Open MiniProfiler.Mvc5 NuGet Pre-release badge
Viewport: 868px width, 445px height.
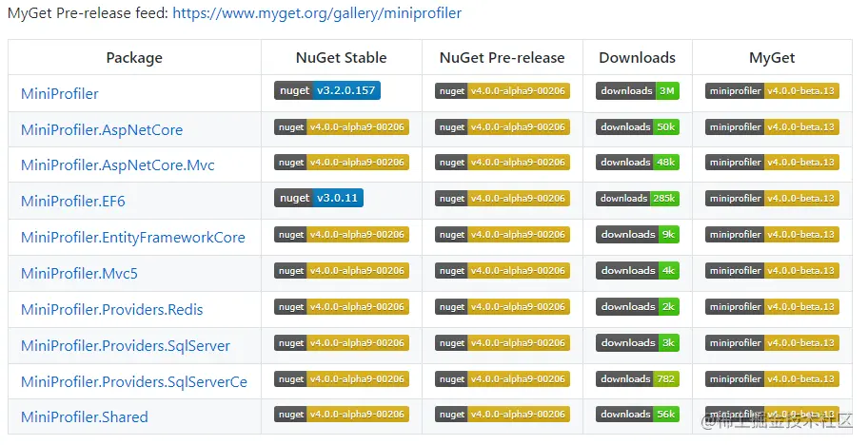(x=503, y=271)
